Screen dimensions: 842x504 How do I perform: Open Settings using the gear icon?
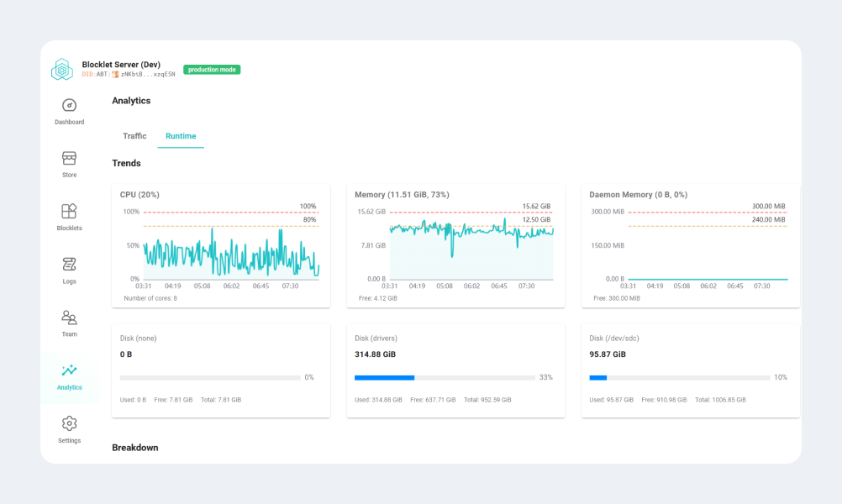point(69,428)
